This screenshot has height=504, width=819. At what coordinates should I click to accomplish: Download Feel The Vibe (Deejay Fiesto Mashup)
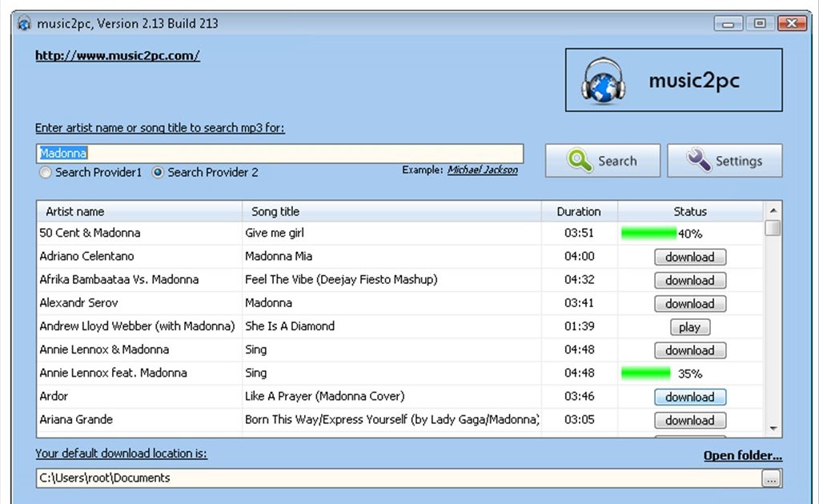tap(690, 280)
